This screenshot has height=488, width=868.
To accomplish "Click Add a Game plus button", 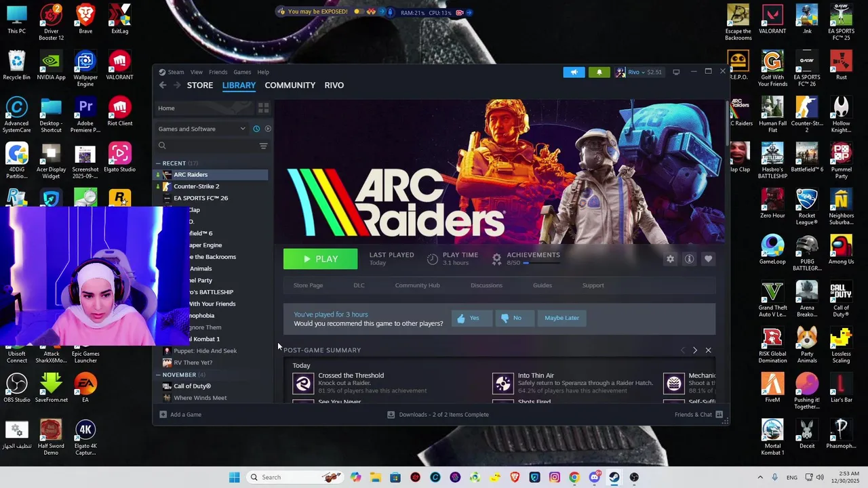I will click(x=181, y=415).
